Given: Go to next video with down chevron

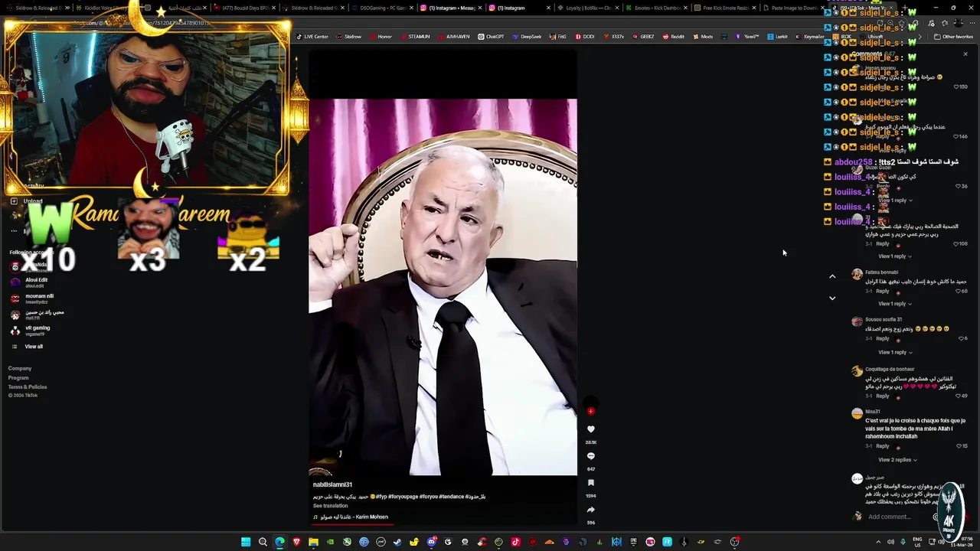Looking at the screenshot, I should point(832,298).
